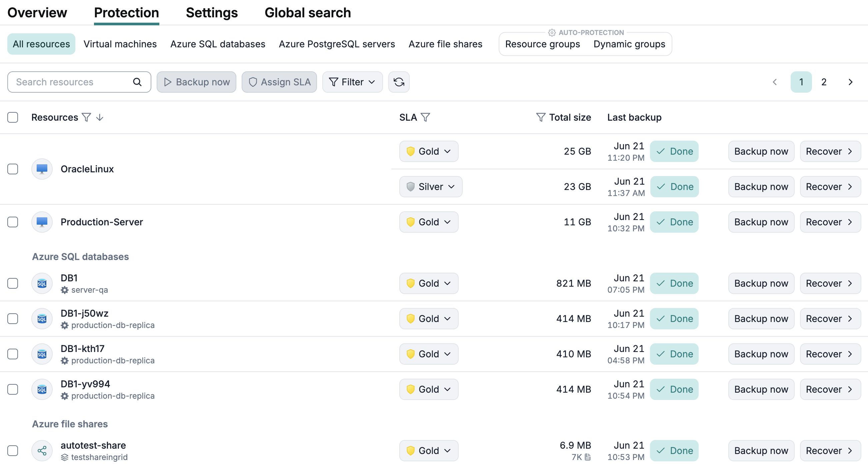This screenshot has height=468, width=868.
Task: Open OracleLinux Gold SLA dropdown
Action: [429, 151]
